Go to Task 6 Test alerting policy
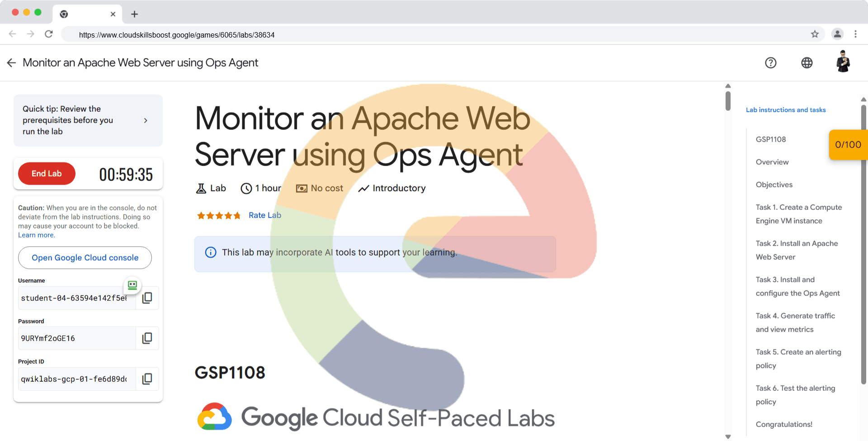This screenshot has height=441, width=868. tap(796, 395)
